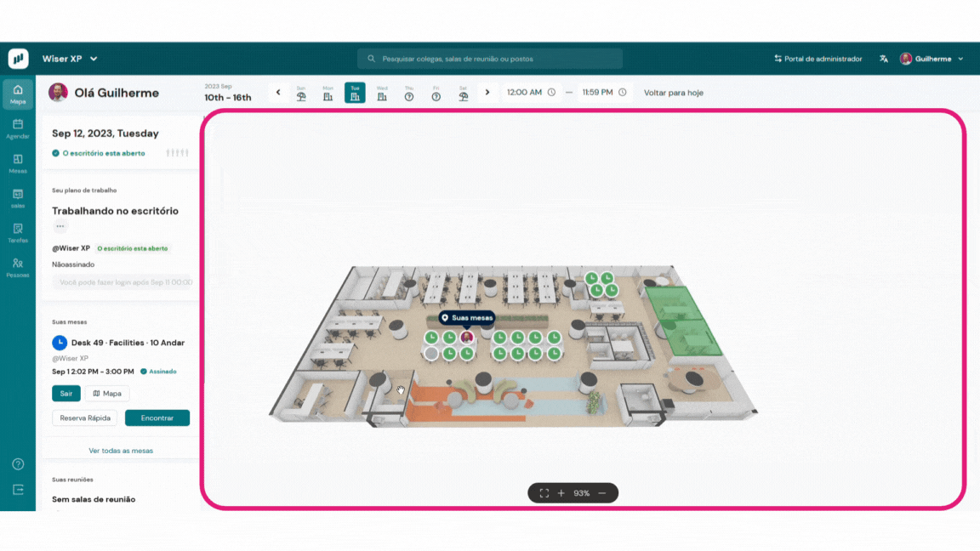Image resolution: width=980 pixels, height=551 pixels.
Task: Click the office capacity people icons
Action: (178, 152)
